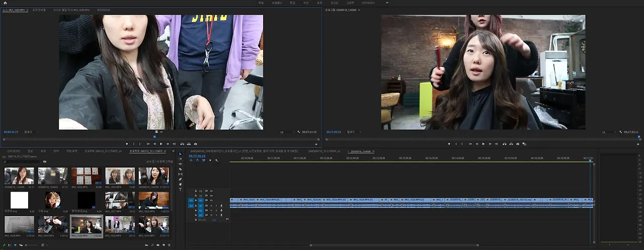Open 20200519_124006 timeline sequence tab

(360, 151)
